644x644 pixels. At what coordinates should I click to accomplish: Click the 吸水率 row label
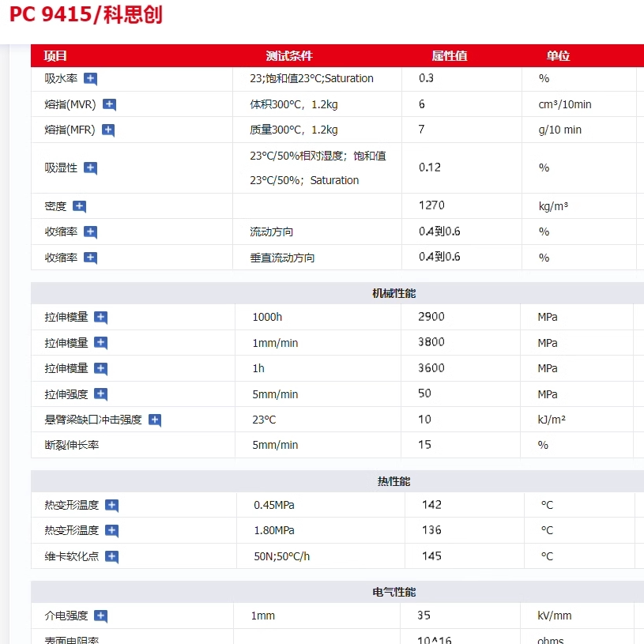[x=61, y=78]
